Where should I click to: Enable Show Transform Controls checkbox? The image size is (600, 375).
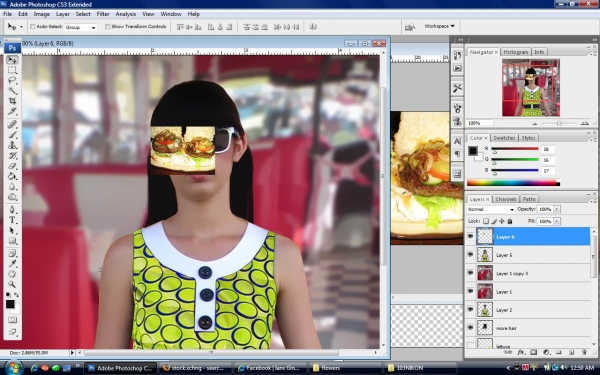108,26
